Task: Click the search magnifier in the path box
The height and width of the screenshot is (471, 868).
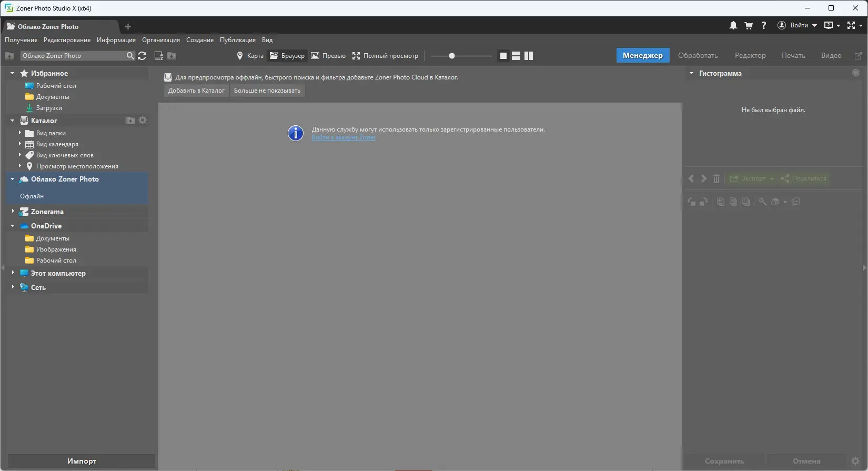Action: pos(130,56)
